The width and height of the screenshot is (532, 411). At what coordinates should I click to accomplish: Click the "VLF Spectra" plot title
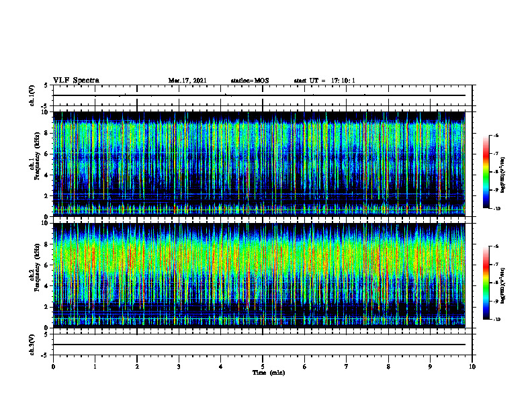coord(76,81)
